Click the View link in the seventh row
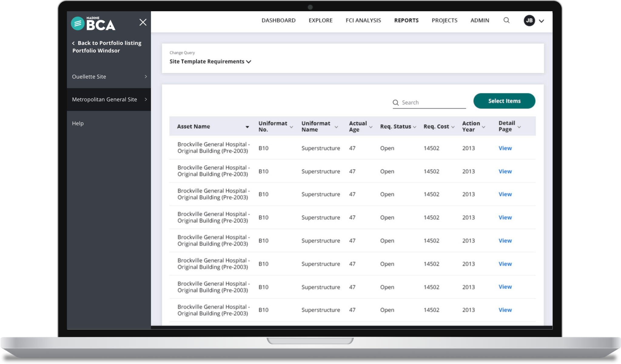This screenshot has height=364, width=621. (505, 286)
